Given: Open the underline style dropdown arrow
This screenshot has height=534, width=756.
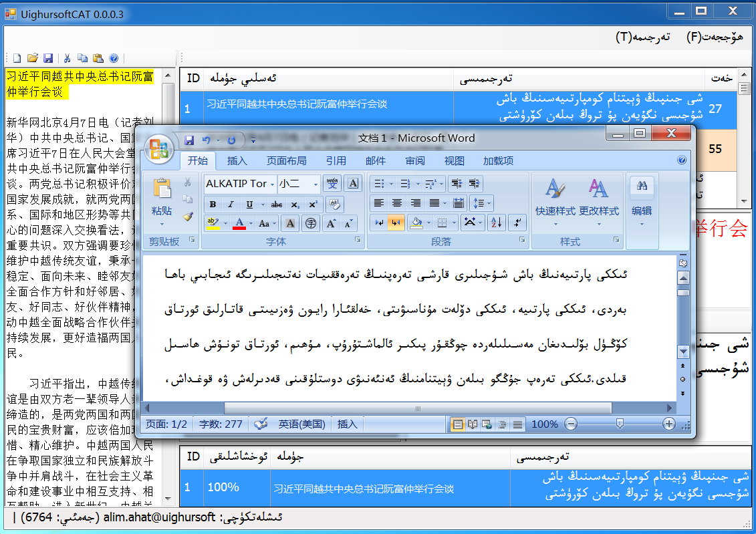Looking at the screenshot, I should click(x=262, y=205).
